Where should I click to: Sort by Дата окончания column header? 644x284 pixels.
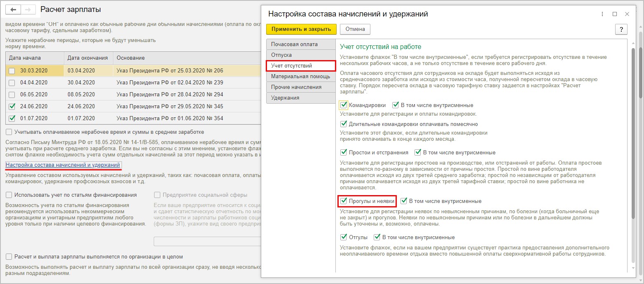pyautogui.click(x=89, y=58)
